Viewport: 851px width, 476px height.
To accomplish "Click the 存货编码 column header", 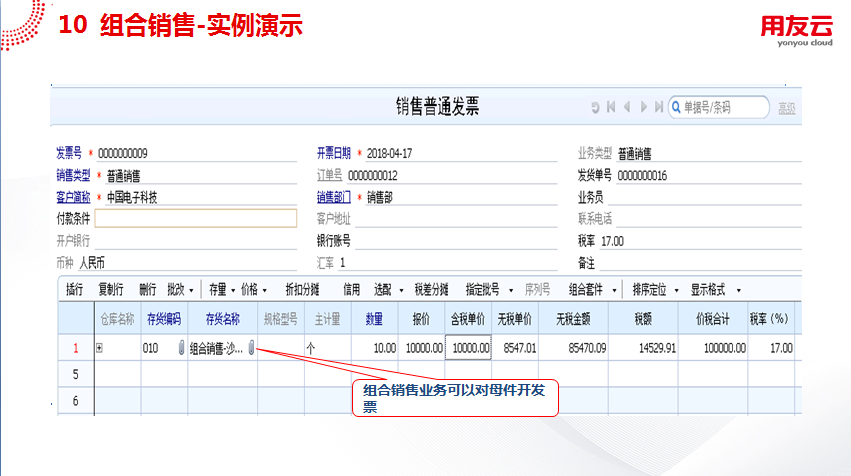I will pyautogui.click(x=164, y=319).
